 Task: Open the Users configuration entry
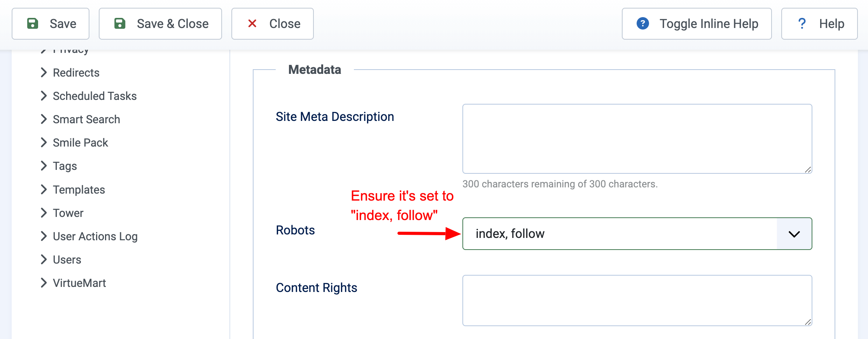click(x=67, y=260)
